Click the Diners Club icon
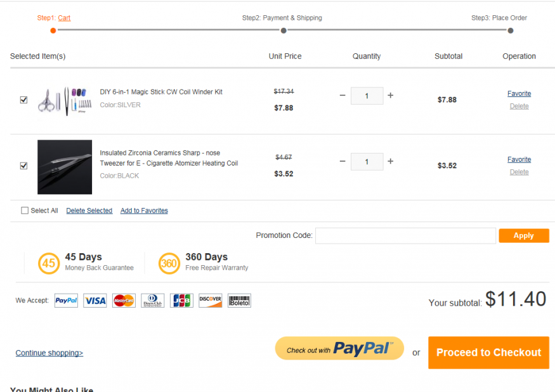 (153, 301)
